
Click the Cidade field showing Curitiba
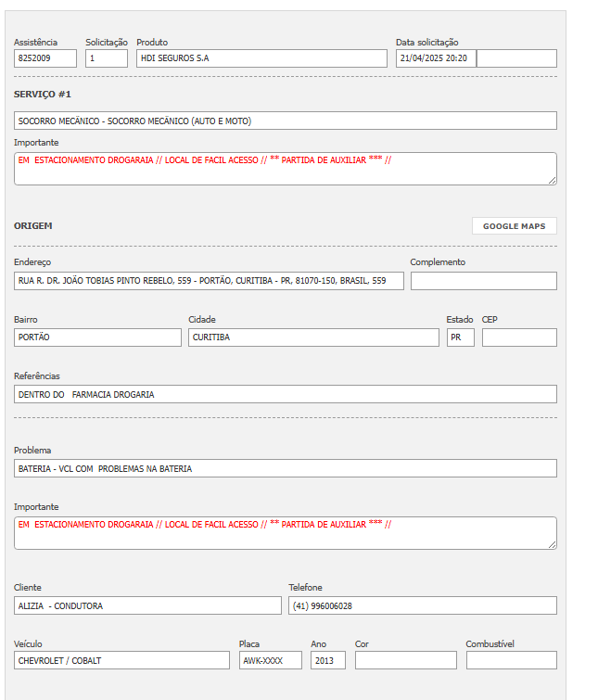tap(313, 337)
